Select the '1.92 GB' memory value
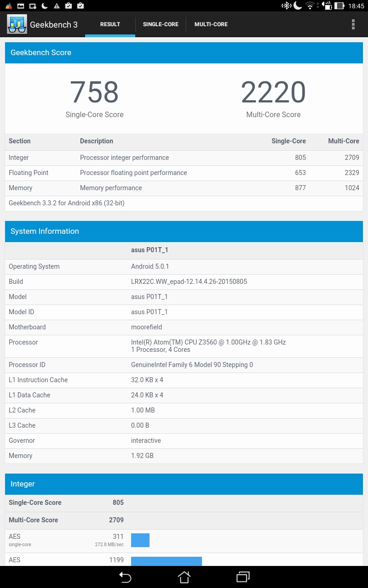368x588 pixels. 142,456
